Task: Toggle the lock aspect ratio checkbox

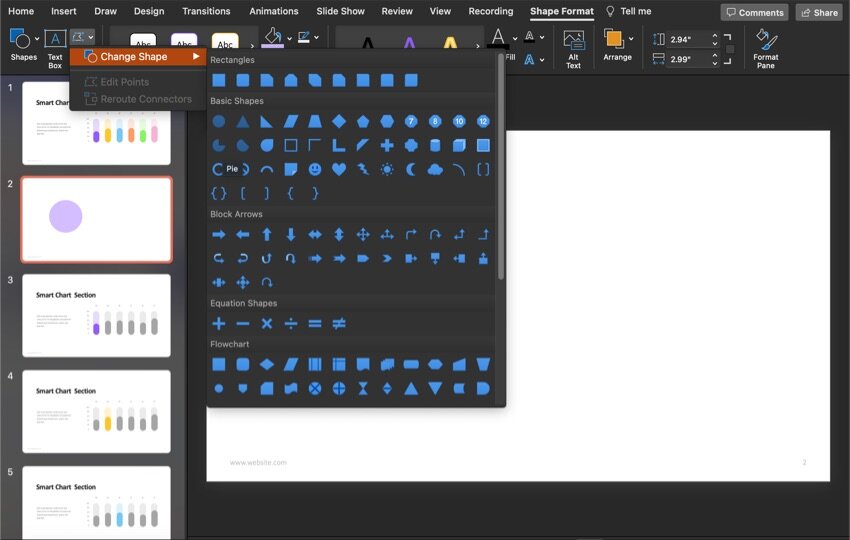Action: [x=730, y=49]
